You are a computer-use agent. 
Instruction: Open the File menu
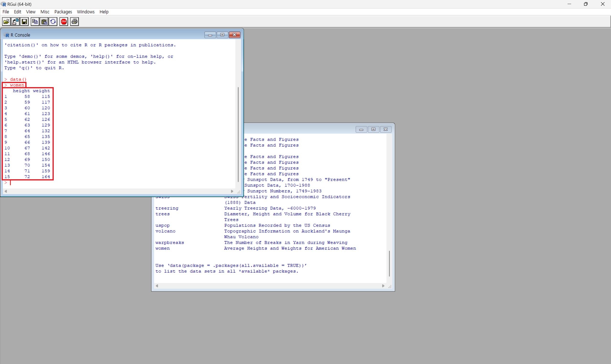click(x=6, y=12)
